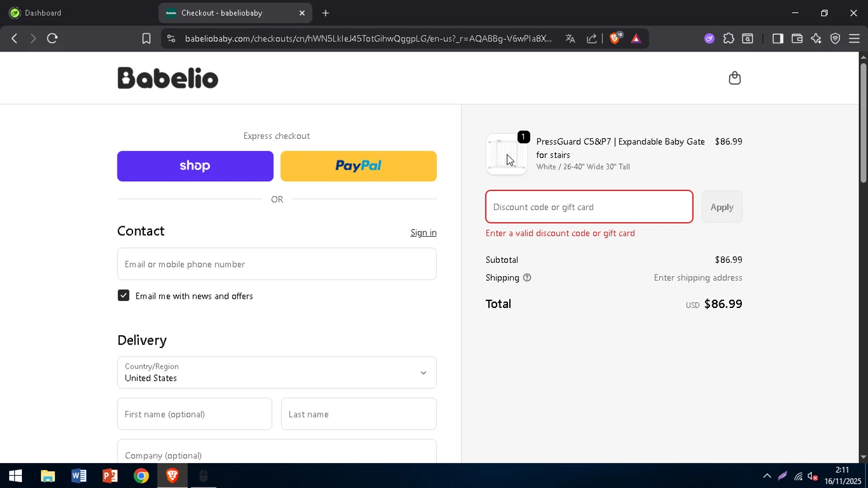
Task: Pay with PayPal express checkout button
Action: [358, 166]
